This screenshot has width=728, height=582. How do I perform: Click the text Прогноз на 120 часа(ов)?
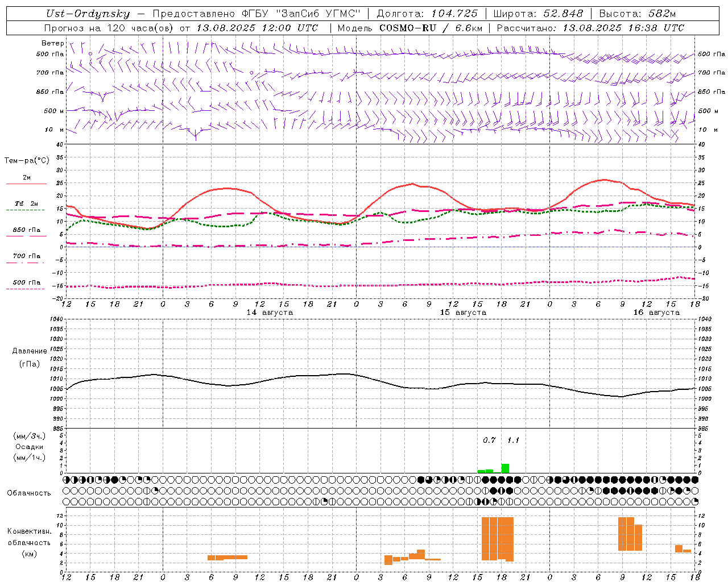tap(109, 28)
